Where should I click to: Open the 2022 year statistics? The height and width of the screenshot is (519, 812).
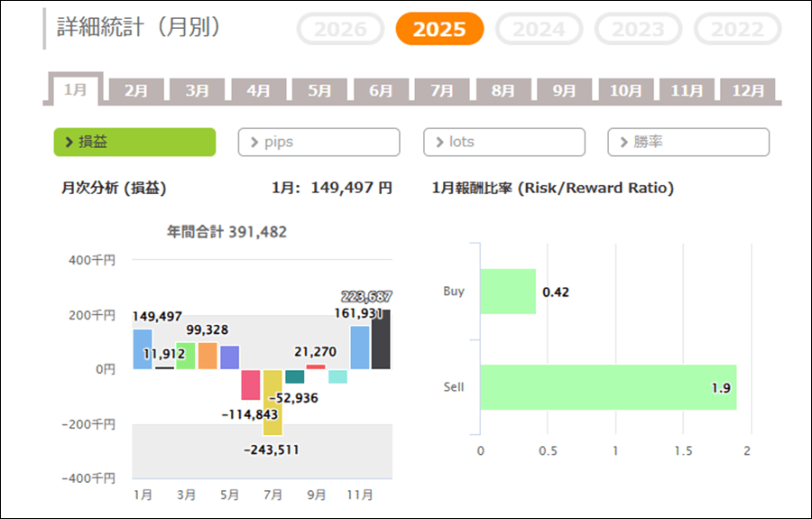click(737, 29)
